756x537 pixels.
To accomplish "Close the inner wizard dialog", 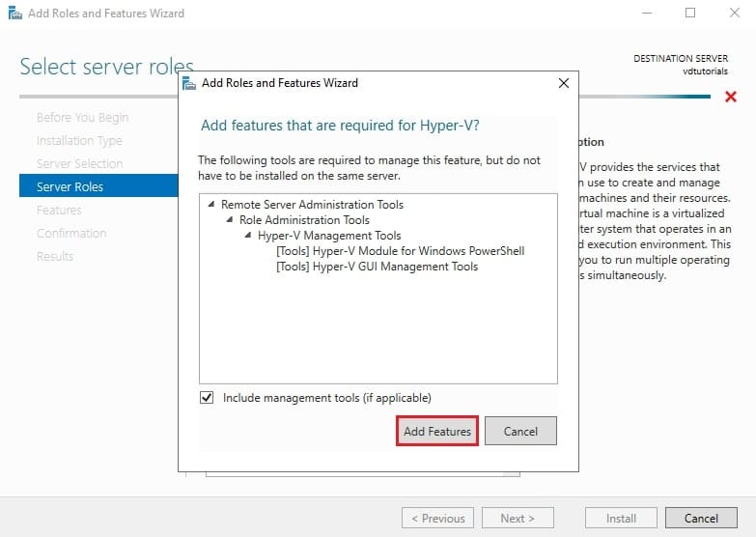I will [x=563, y=83].
